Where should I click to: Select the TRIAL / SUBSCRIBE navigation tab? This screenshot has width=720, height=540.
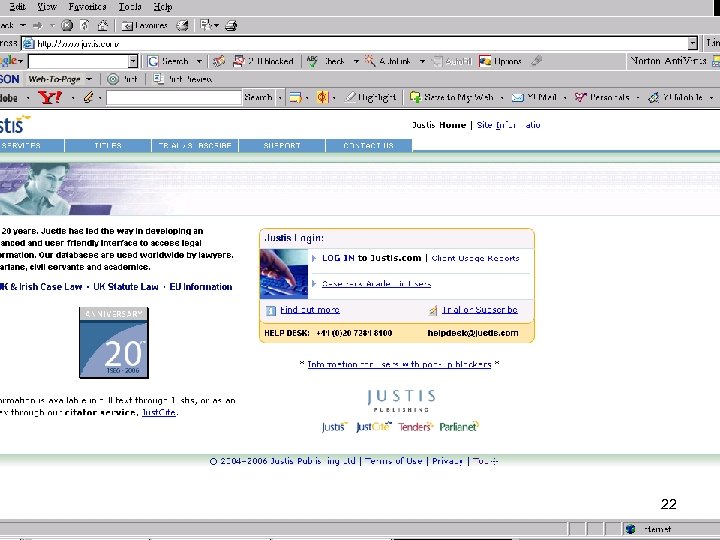pos(195,145)
